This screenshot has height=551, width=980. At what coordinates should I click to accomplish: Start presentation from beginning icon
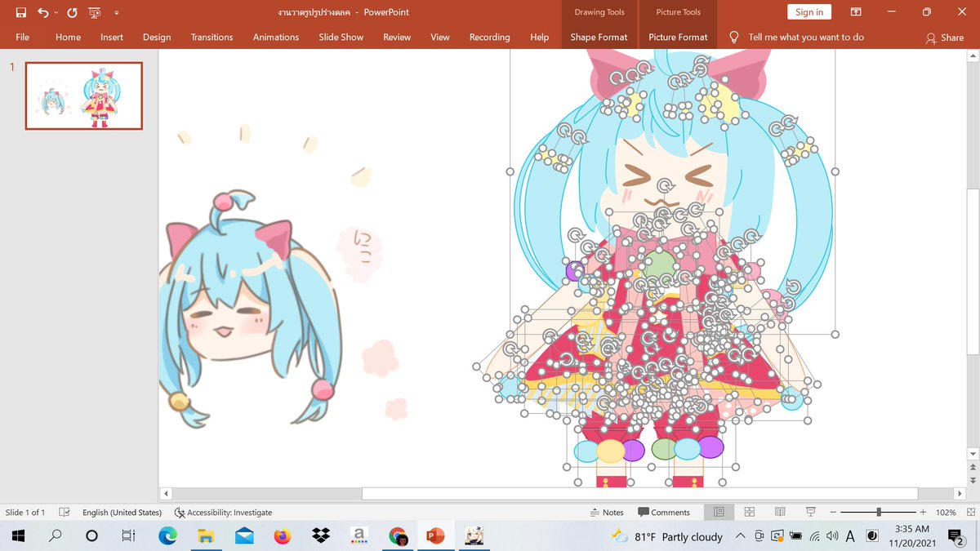95,12
